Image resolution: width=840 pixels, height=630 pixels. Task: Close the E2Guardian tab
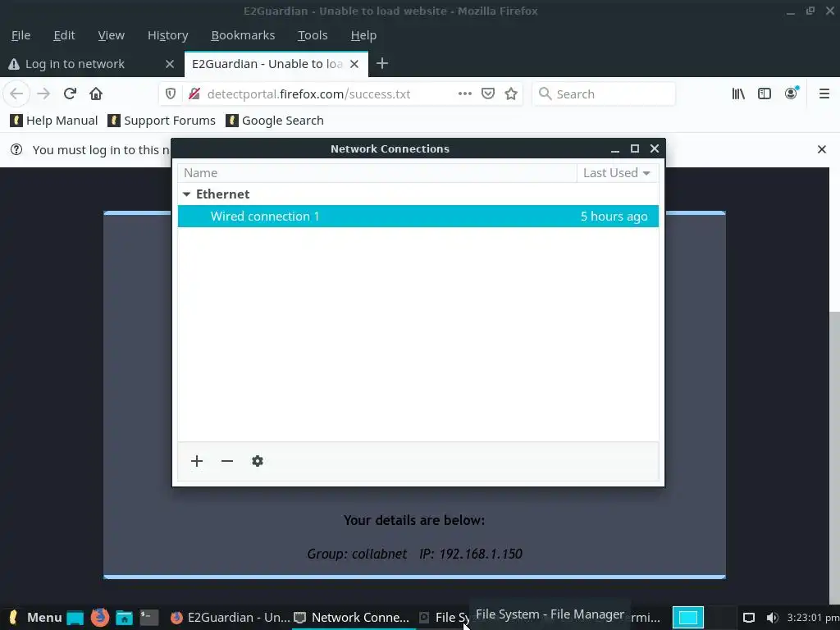point(354,64)
